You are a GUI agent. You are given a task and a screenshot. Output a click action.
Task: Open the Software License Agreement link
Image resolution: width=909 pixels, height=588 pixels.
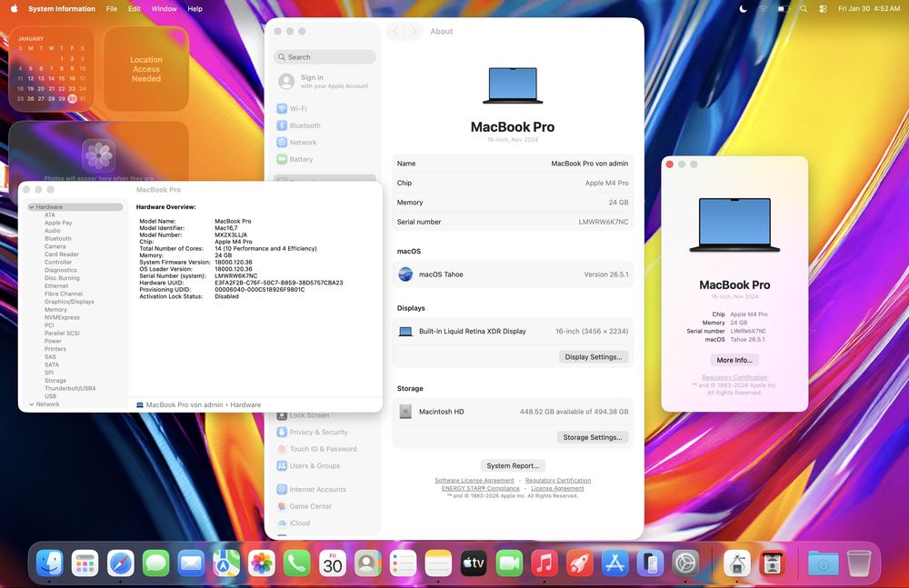click(474, 480)
